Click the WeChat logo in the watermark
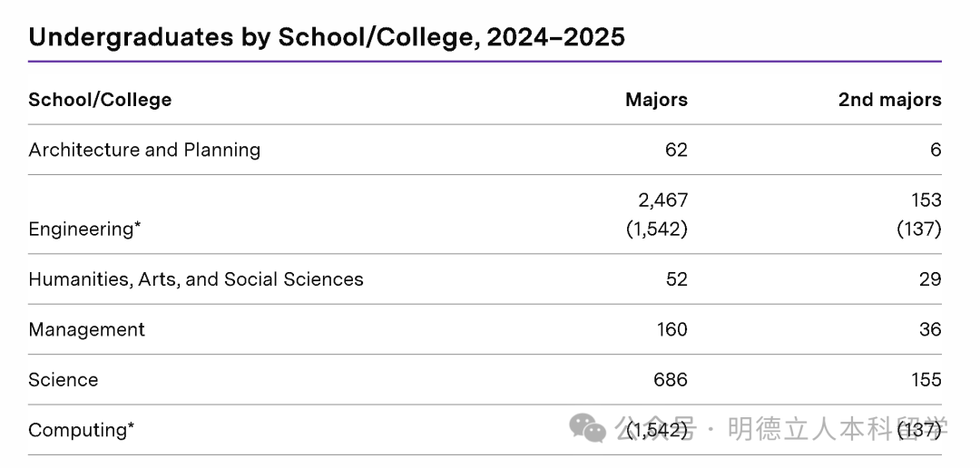The height and width of the screenshot is (468, 980). tap(587, 428)
